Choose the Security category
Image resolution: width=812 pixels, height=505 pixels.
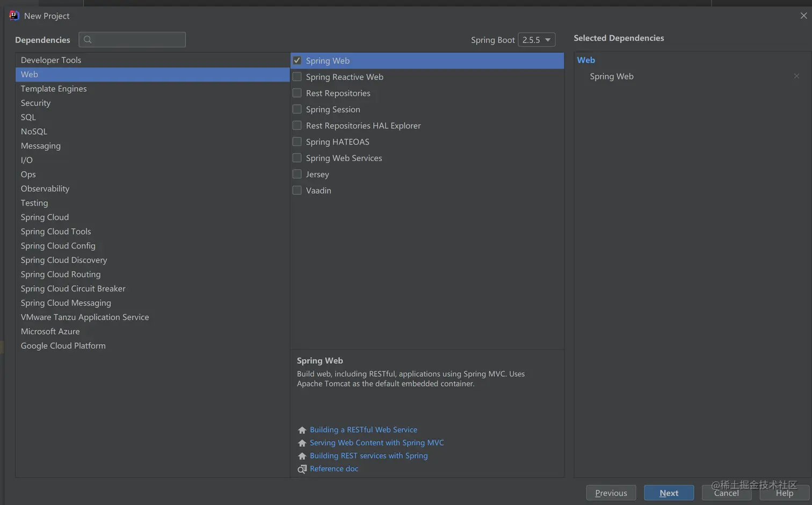coord(35,103)
